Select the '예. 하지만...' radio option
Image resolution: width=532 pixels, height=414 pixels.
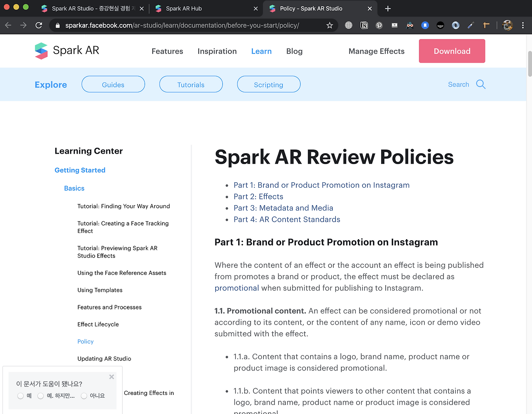coord(40,396)
